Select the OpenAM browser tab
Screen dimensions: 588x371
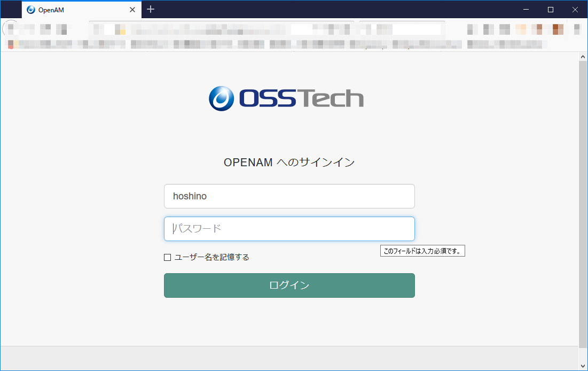point(81,10)
